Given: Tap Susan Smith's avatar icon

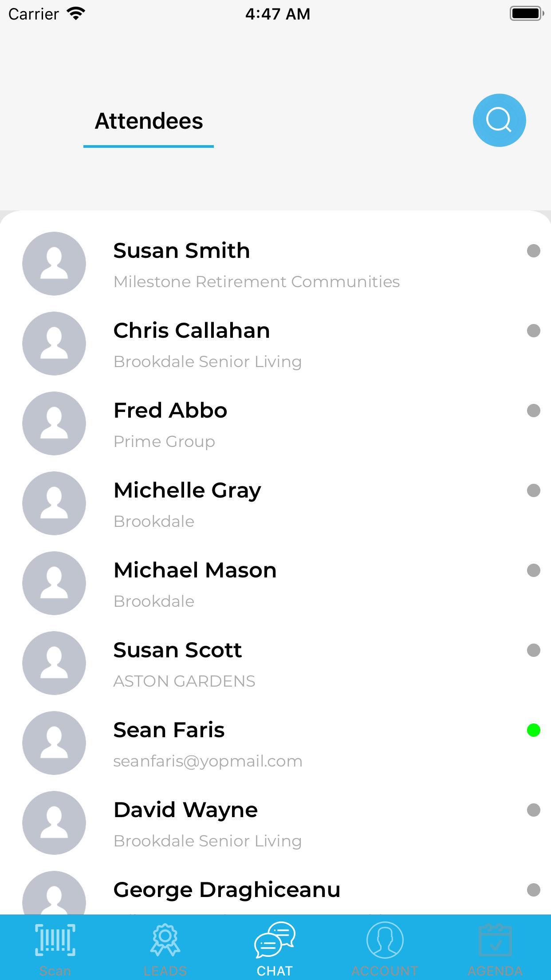Looking at the screenshot, I should [54, 264].
